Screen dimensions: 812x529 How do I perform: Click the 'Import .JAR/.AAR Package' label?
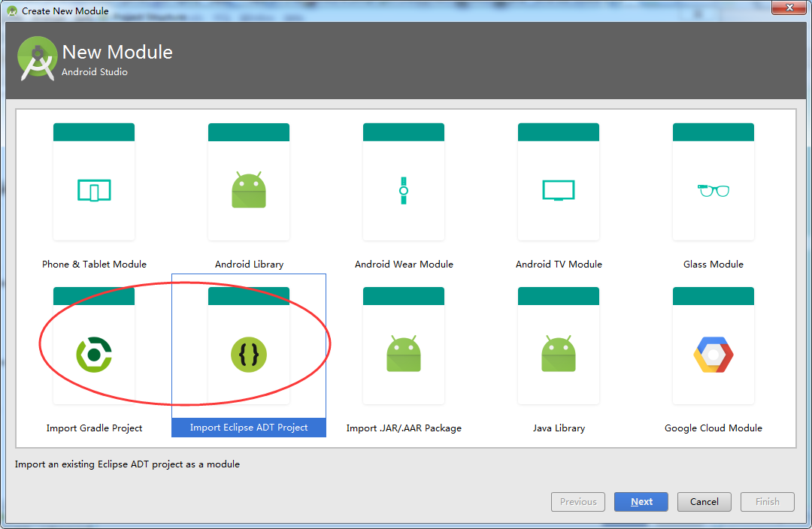(404, 428)
